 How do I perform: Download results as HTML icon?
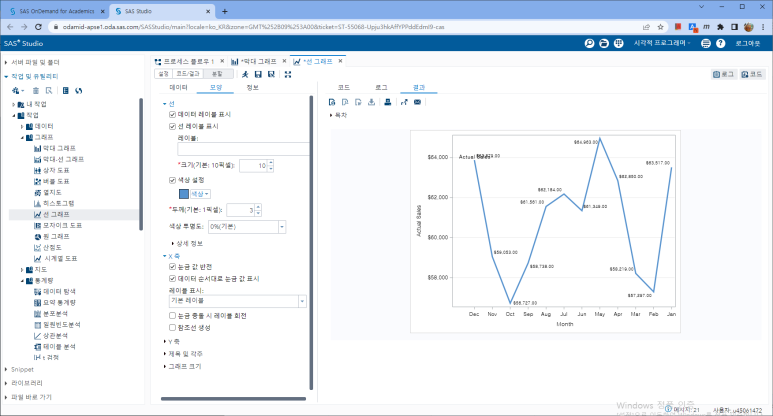point(332,102)
